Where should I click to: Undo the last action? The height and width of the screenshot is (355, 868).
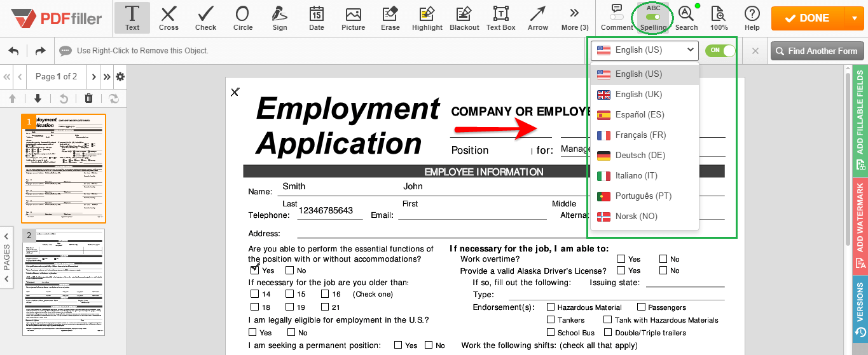coord(13,51)
